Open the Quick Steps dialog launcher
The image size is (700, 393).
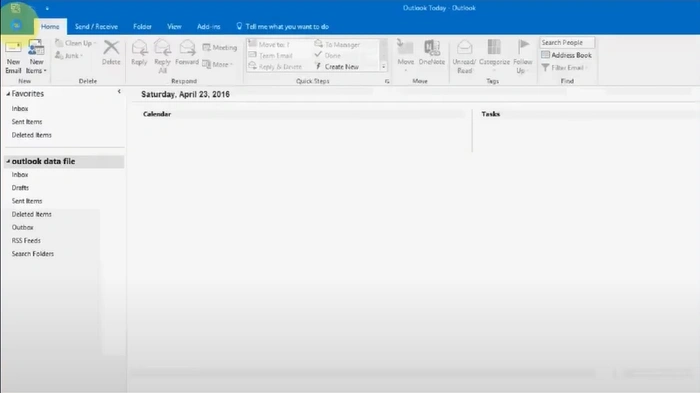pyautogui.click(x=387, y=81)
